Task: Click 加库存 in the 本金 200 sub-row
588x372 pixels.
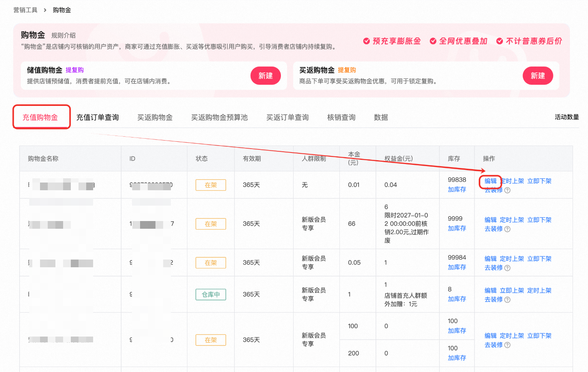Action: (x=457, y=358)
